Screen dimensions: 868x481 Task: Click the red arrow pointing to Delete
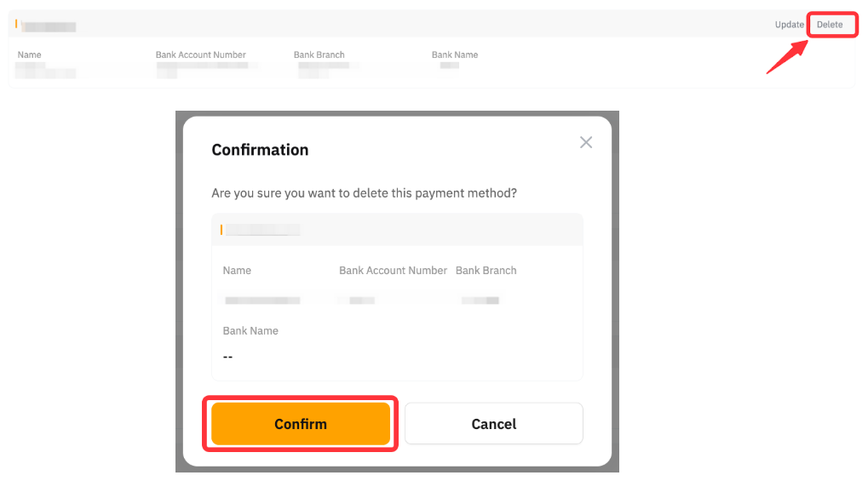coord(785,56)
